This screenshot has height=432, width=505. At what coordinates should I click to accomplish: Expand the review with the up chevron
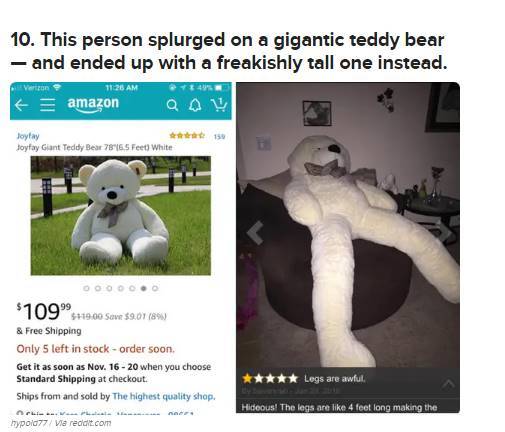(448, 384)
